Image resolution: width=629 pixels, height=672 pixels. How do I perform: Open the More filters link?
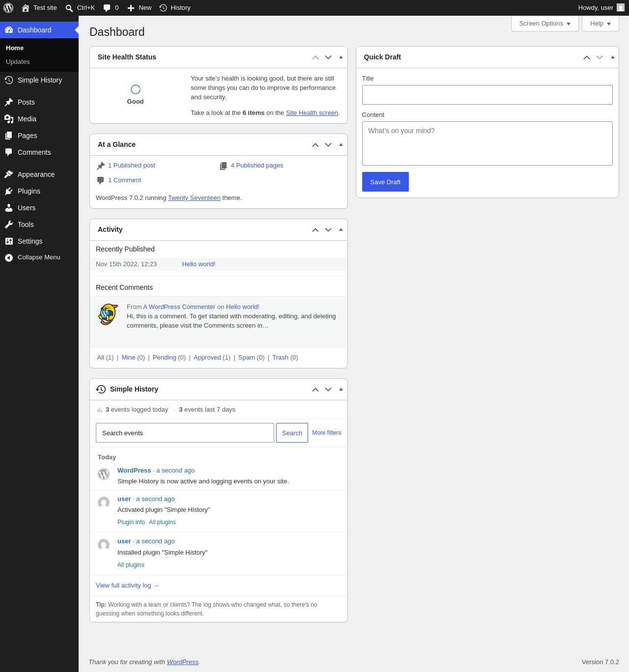click(x=327, y=433)
